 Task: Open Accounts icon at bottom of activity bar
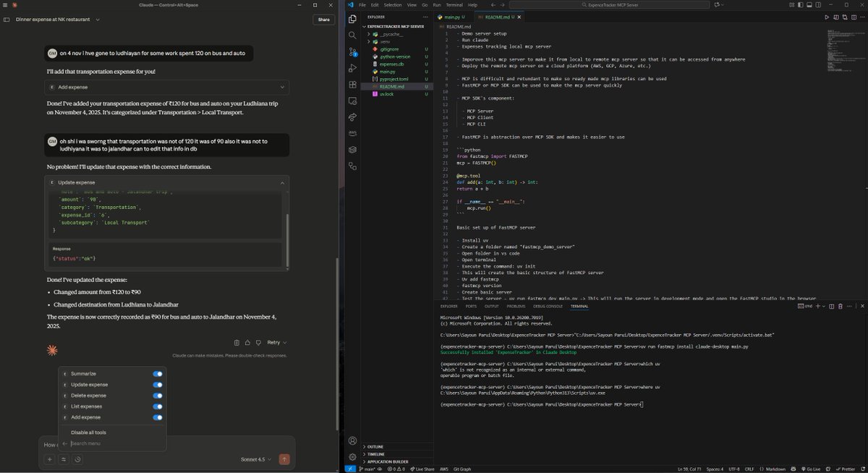pyautogui.click(x=352, y=440)
